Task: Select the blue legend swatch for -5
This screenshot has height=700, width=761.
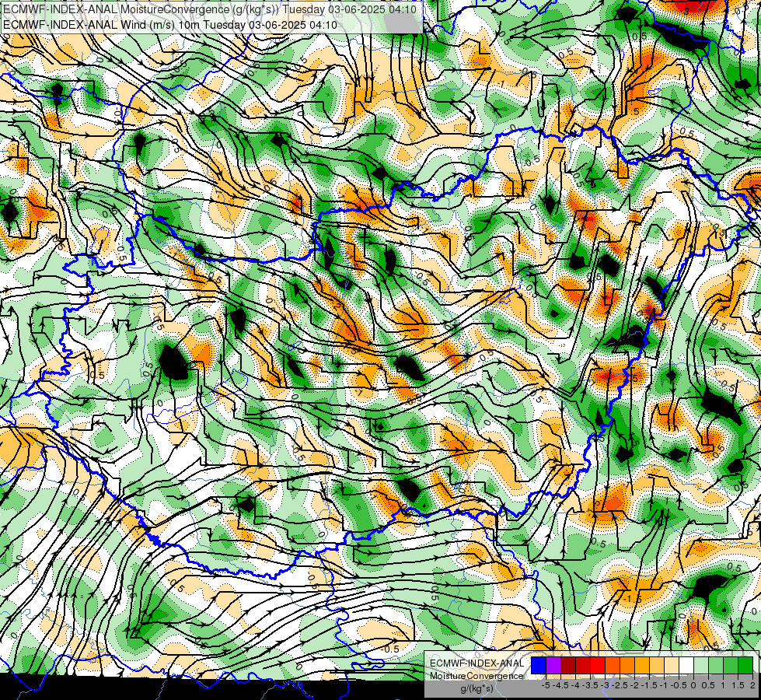Action: pyautogui.click(x=539, y=665)
